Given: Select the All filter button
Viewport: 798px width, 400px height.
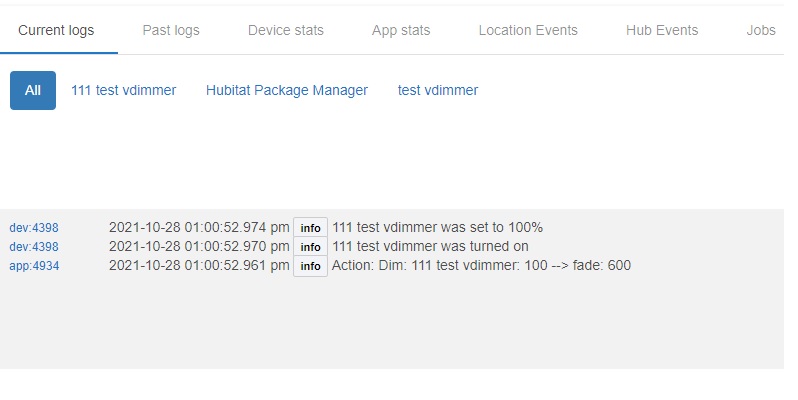Looking at the screenshot, I should point(33,91).
